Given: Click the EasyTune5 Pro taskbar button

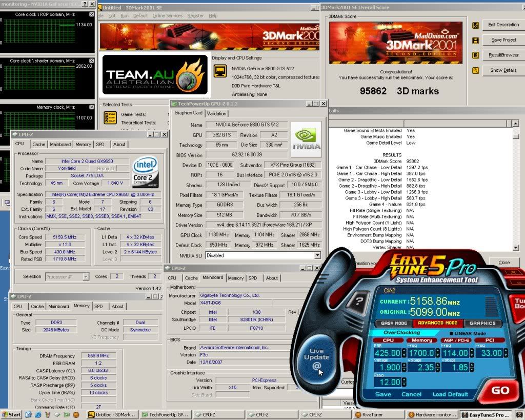Looking at the screenshot, I should pyautogui.click(x=486, y=415).
